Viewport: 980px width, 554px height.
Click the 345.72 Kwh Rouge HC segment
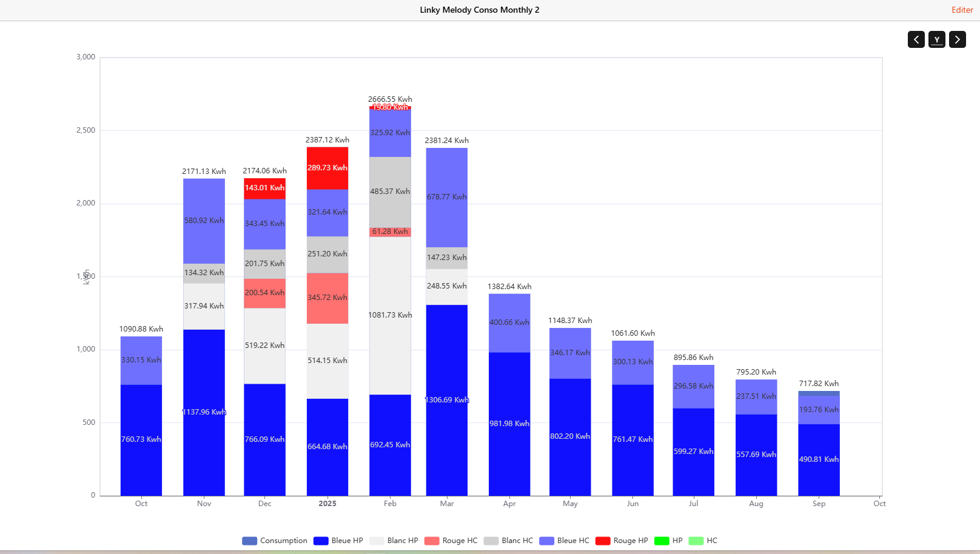tap(327, 298)
